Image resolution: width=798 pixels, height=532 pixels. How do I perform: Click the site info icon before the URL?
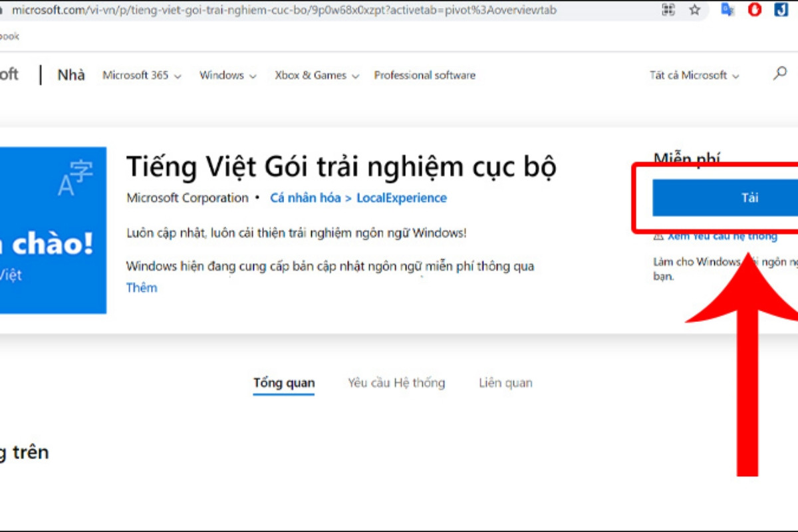3,10
